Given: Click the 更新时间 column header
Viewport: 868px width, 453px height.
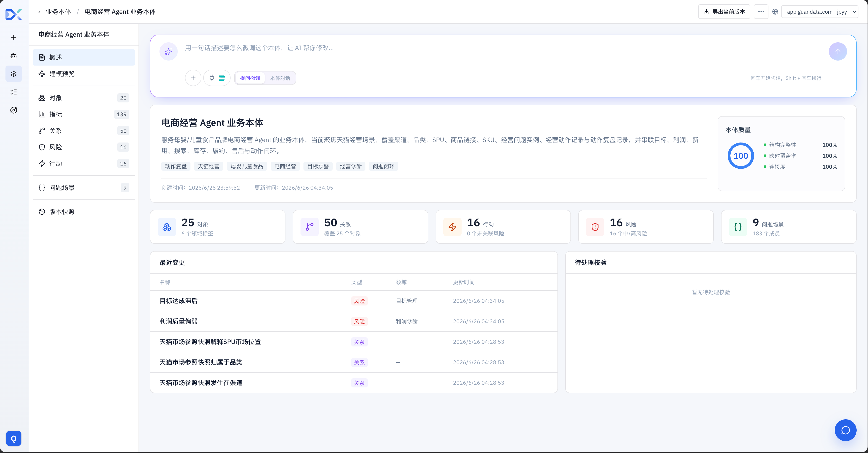Looking at the screenshot, I should [464, 282].
